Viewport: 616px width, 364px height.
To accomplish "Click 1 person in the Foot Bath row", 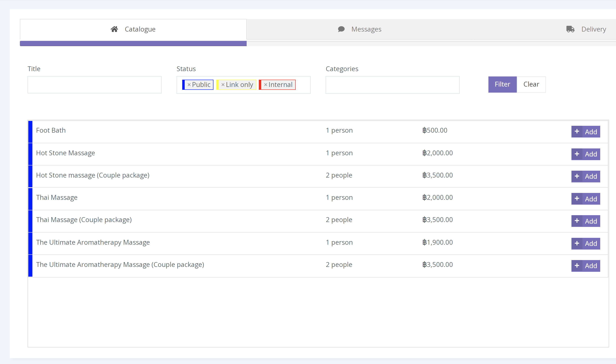I will click(339, 130).
